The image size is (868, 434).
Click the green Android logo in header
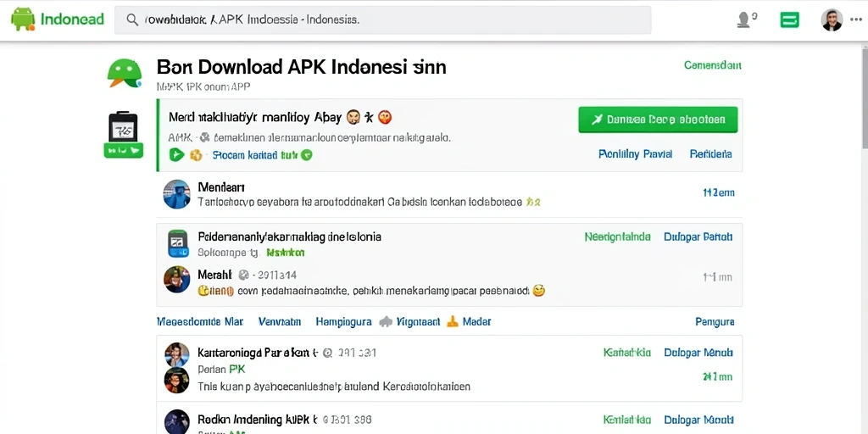pos(23,19)
